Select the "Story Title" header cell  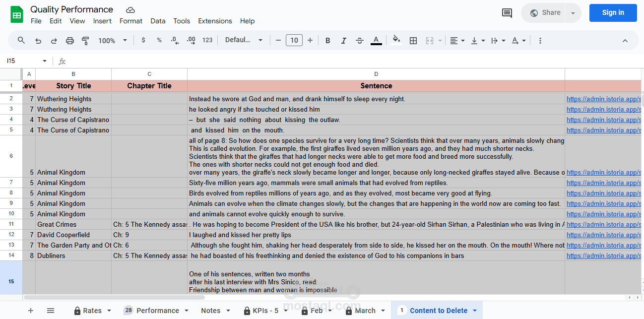(x=73, y=86)
